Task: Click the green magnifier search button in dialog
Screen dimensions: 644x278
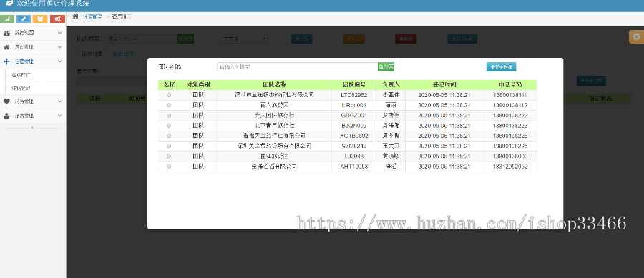Action: [386, 67]
